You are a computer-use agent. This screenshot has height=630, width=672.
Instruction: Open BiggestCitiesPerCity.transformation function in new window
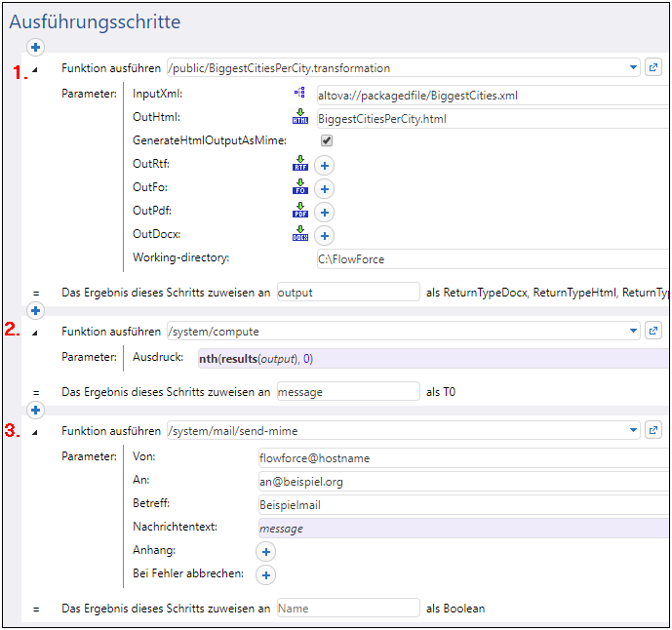point(653,68)
